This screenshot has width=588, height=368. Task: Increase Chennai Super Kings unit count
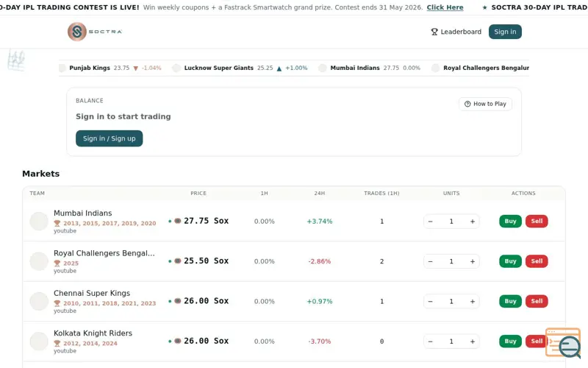pos(473,302)
